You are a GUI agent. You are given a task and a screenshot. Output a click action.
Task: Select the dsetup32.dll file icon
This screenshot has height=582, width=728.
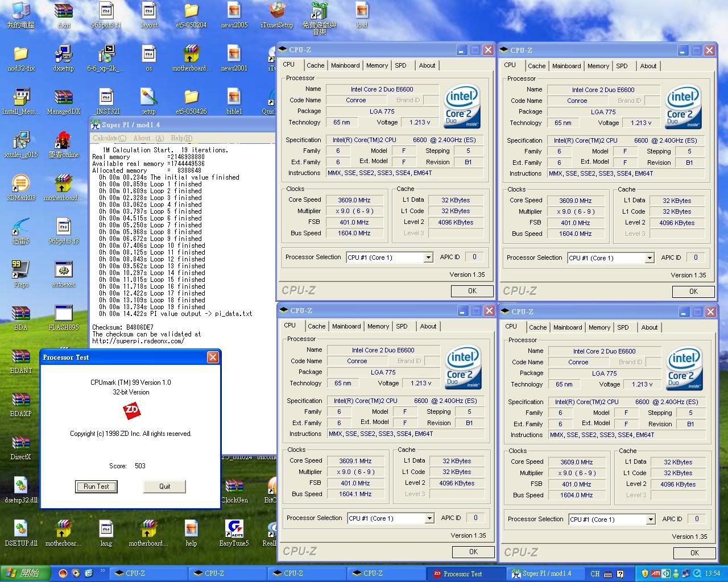(x=21, y=490)
